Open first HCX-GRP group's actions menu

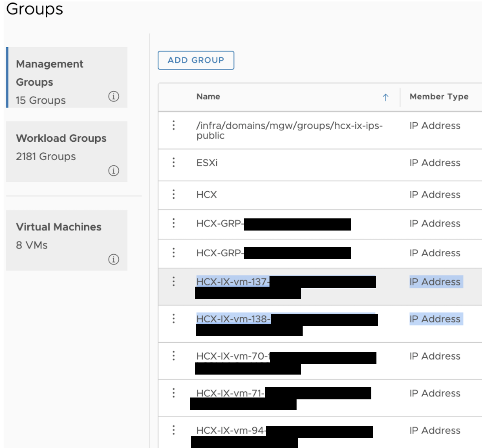[x=173, y=223]
